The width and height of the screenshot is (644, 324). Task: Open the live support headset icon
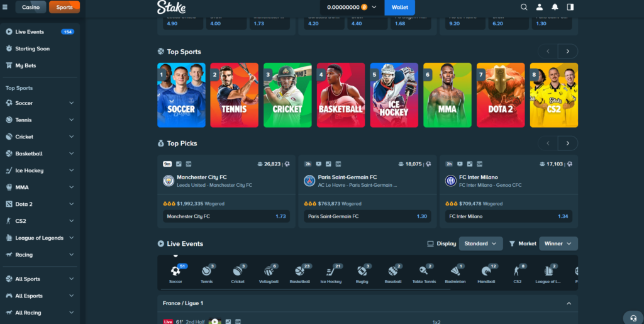coord(633,316)
